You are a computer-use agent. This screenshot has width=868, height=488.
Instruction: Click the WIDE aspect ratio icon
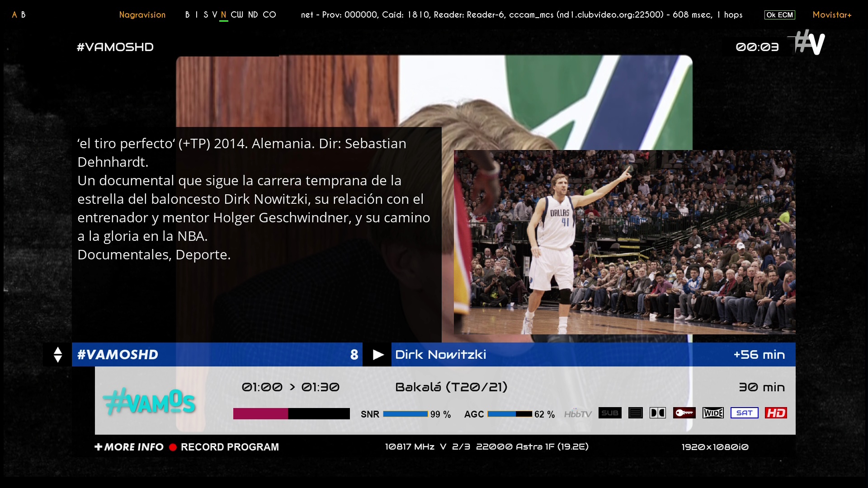[x=713, y=413]
